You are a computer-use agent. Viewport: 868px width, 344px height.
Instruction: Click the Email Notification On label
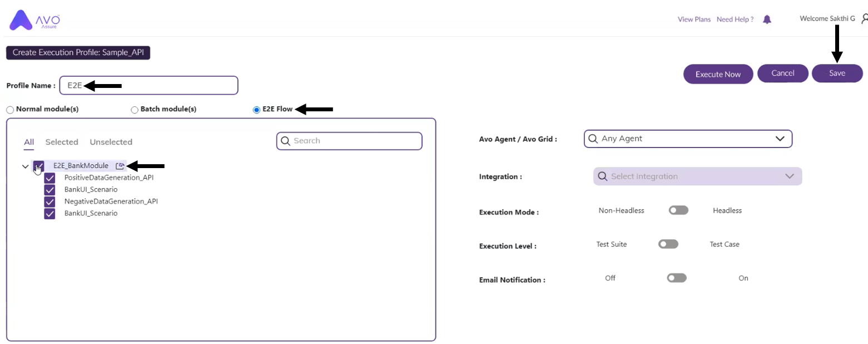[743, 278]
